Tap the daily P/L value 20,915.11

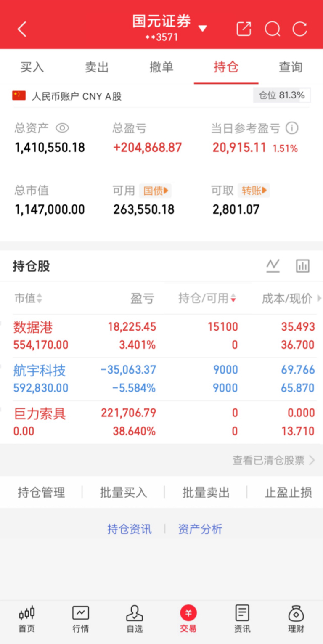tap(239, 148)
